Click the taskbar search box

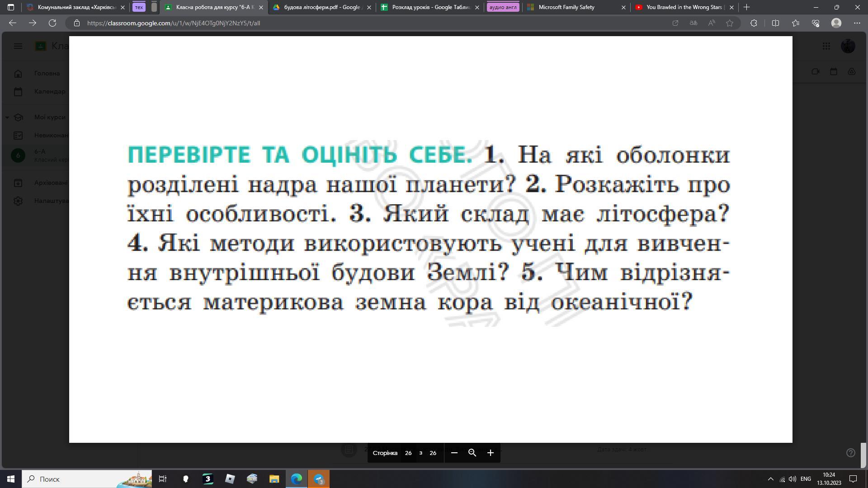[87, 479]
